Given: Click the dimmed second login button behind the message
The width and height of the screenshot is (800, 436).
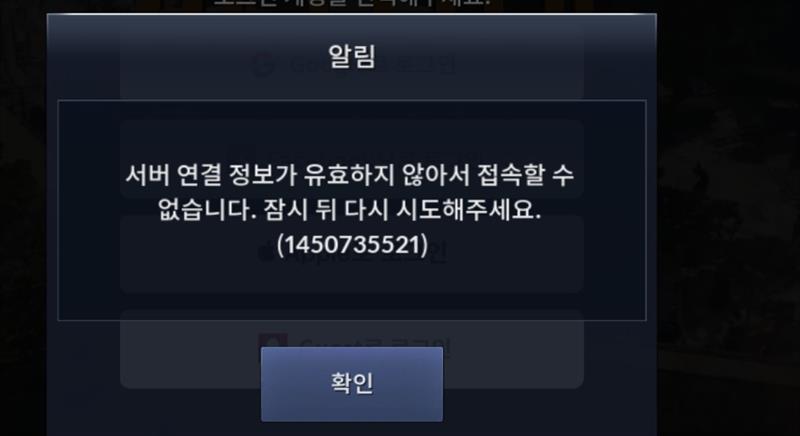Looking at the screenshot, I should tap(352, 159).
